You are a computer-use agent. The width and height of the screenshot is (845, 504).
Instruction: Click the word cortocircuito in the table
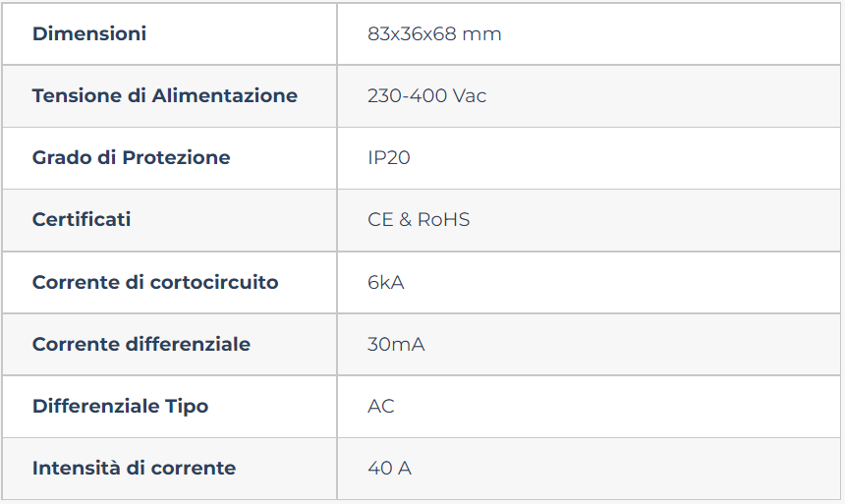pyautogui.click(x=214, y=282)
